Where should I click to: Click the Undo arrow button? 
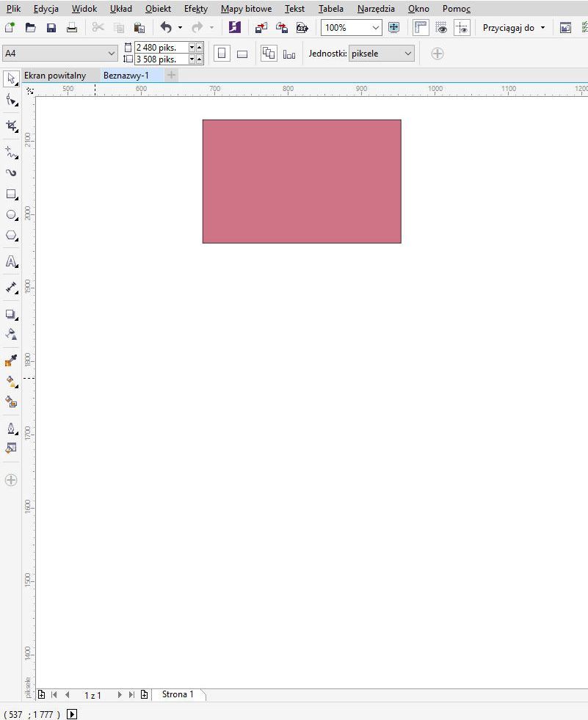pos(166,28)
